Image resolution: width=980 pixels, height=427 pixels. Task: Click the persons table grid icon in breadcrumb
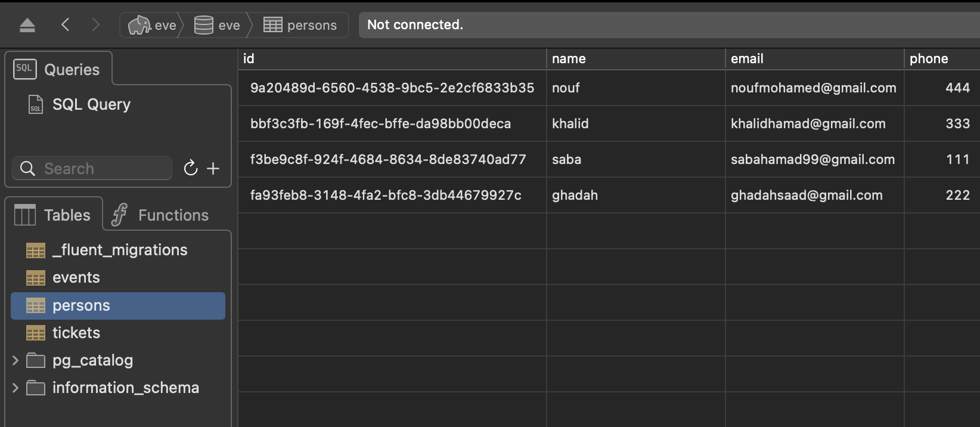[273, 24]
